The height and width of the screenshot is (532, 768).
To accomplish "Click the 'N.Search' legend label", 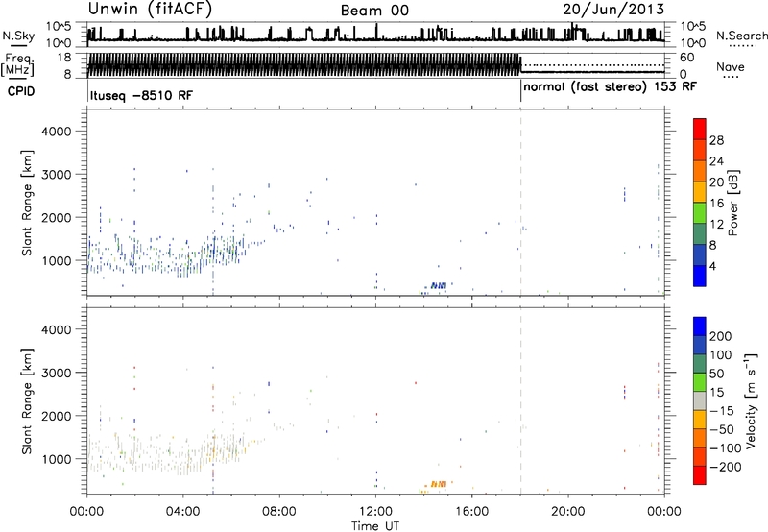I will coord(742,36).
